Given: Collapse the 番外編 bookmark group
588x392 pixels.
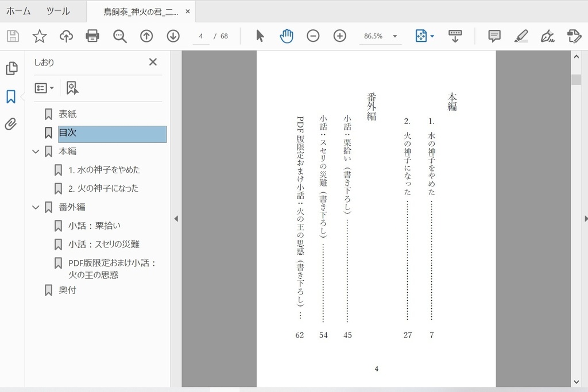Looking at the screenshot, I should coord(36,207).
